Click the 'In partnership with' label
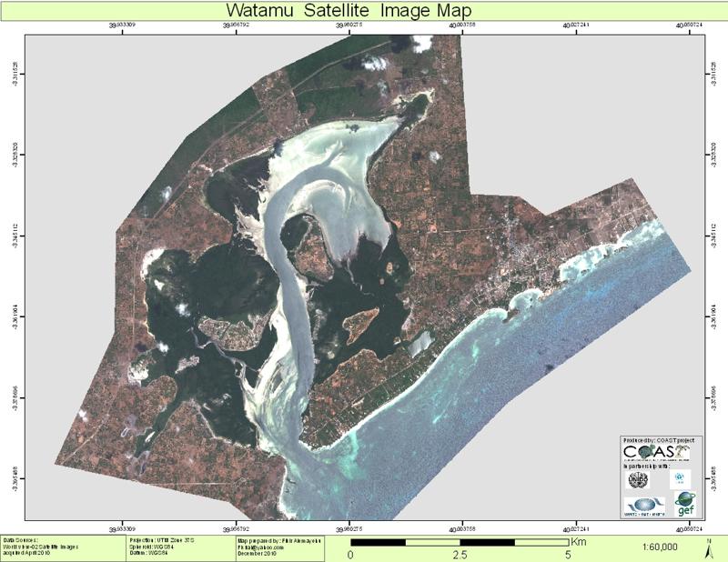Screen dimensions: 728x562 pos(649,465)
